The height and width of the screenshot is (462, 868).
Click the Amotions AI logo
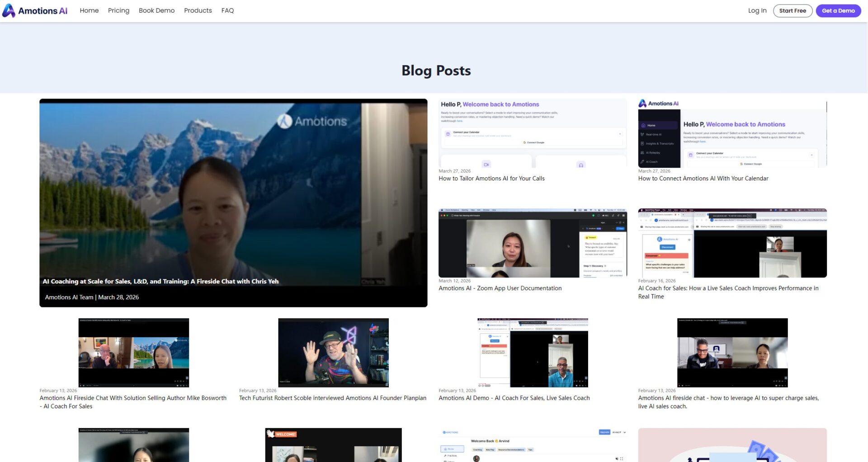[x=35, y=10]
